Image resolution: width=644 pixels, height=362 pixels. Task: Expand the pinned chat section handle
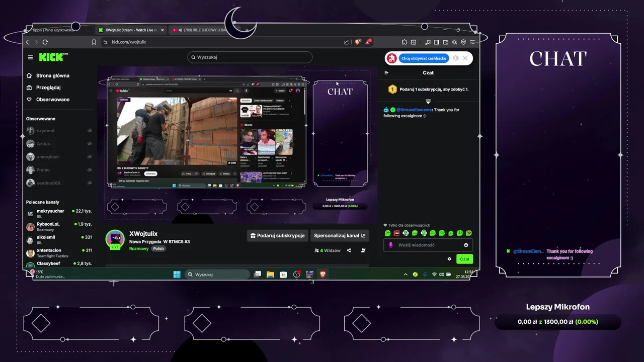click(x=428, y=102)
